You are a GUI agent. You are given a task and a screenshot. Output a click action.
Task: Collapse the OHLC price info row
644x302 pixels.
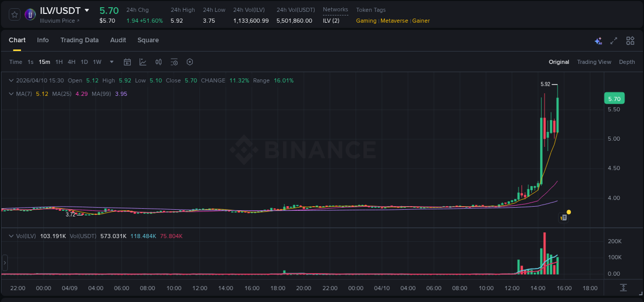point(10,80)
